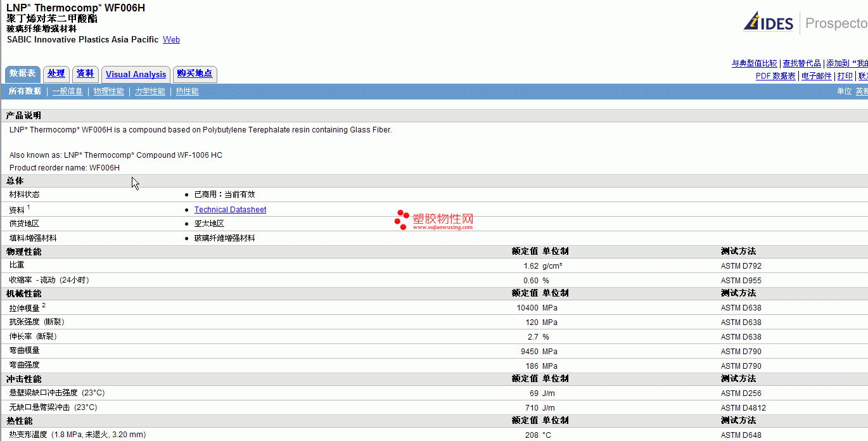The height and width of the screenshot is (441, 868).
Task: Click the shrinkage value 0.60
Action: [x=531, y=281]
